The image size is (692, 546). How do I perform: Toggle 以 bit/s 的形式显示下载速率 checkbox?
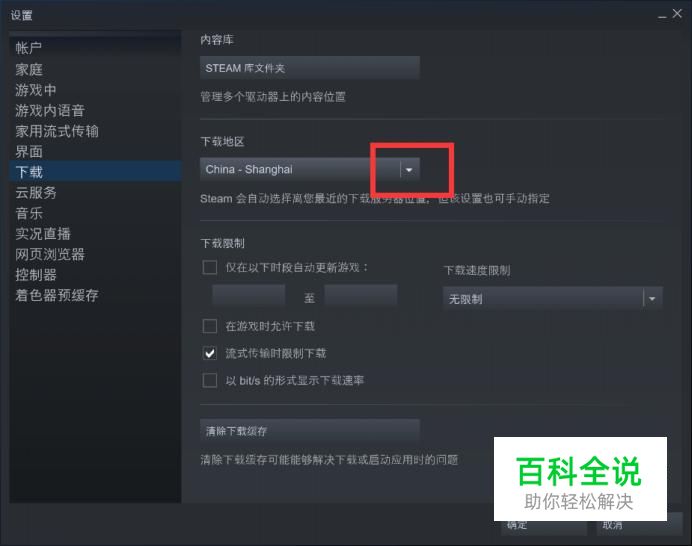click(x=210, y=380)
